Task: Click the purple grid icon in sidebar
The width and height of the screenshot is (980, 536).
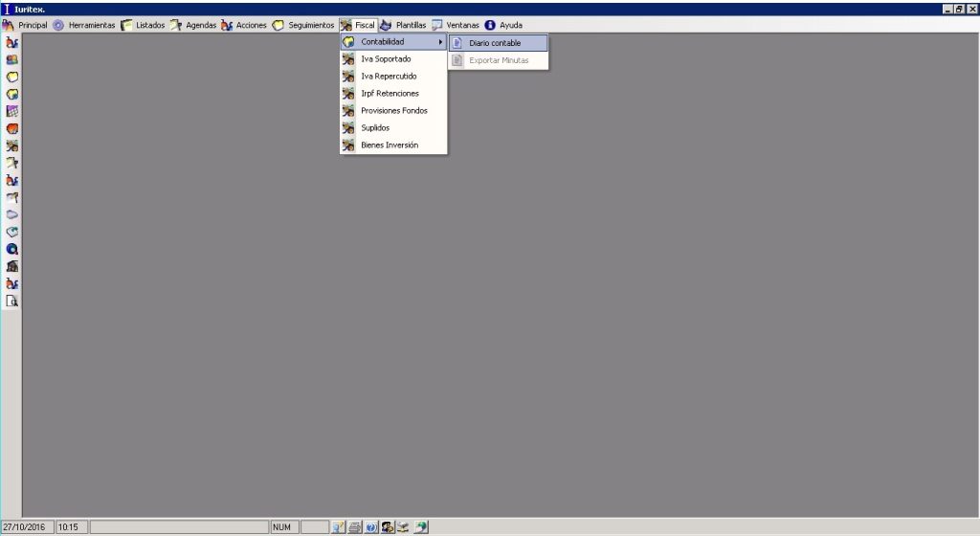Action: tap(12, 111)
